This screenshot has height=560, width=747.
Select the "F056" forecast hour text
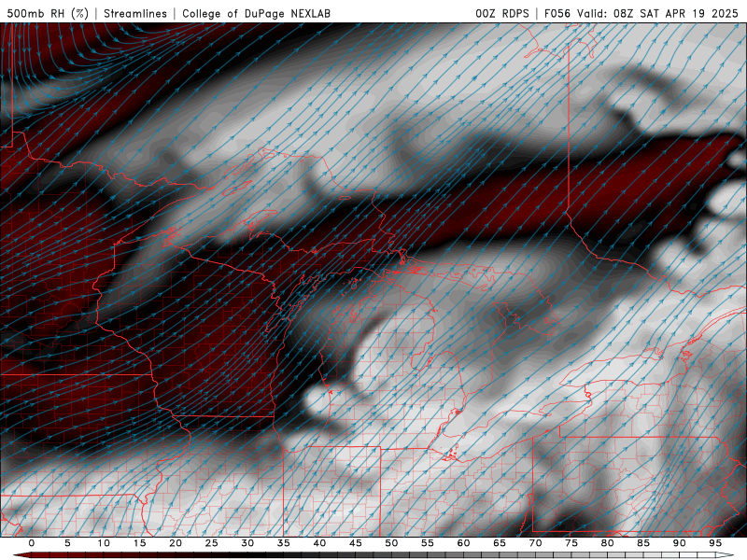pos(557,13)
